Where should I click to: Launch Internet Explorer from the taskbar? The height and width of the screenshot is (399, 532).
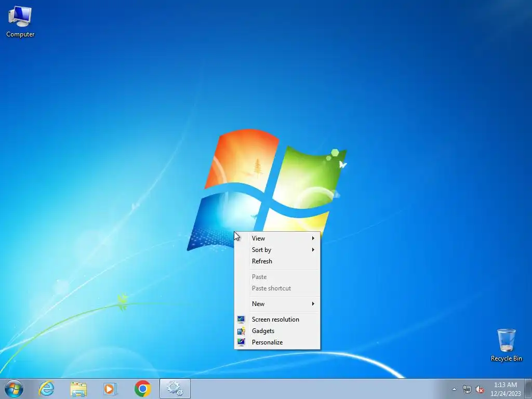pyautogui.click(x=46, y=389)
